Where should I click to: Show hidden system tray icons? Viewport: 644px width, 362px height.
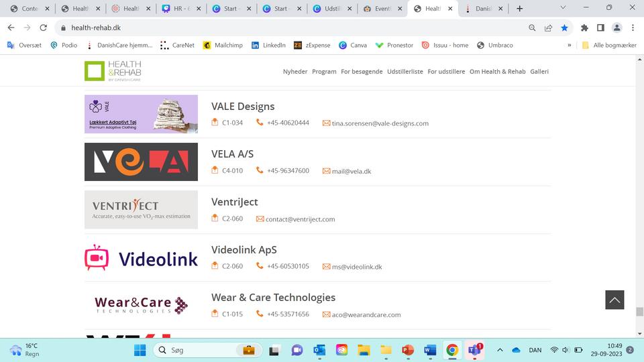click(500, 350)
